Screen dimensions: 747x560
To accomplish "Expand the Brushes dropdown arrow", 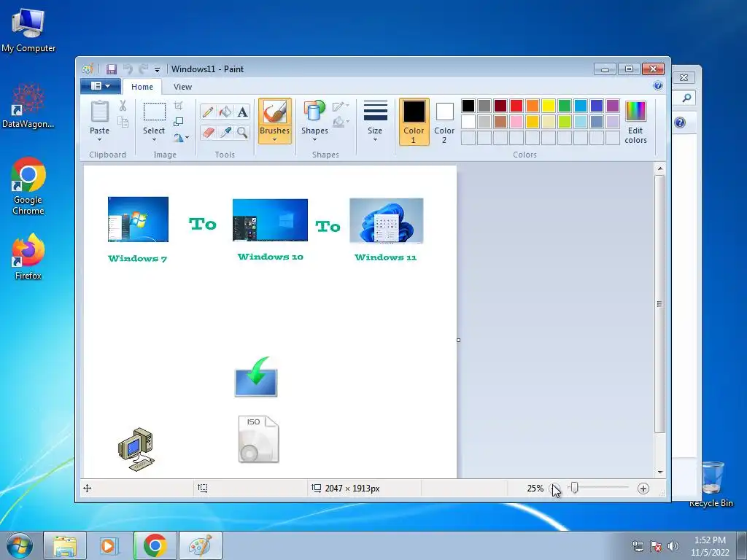I will pos(275,139).
